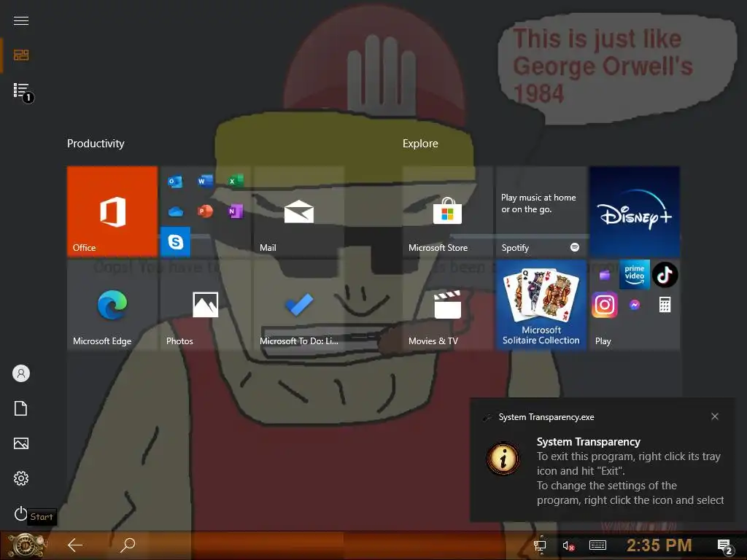747x560 pixels.
Task: Click the Prime Video icon in Play folder
Action: [x=635, y=275]
